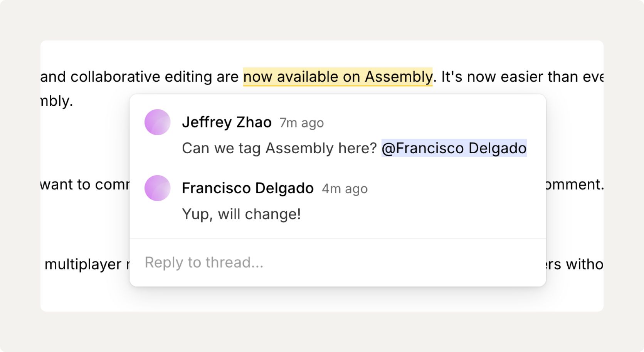Click the "mbly." text on second line
644x352 pixels.
57,101
